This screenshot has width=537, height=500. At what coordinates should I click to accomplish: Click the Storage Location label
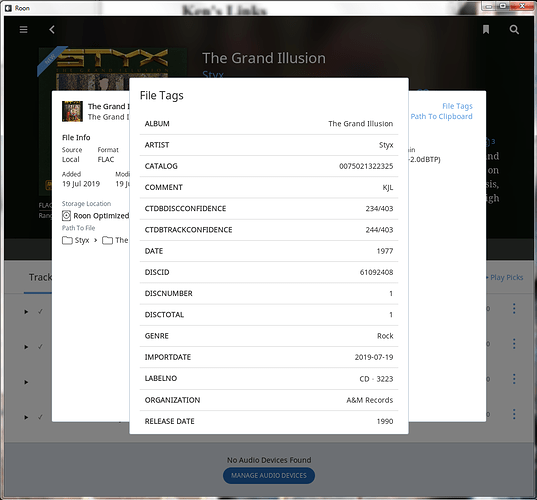(x=86, y=204)
